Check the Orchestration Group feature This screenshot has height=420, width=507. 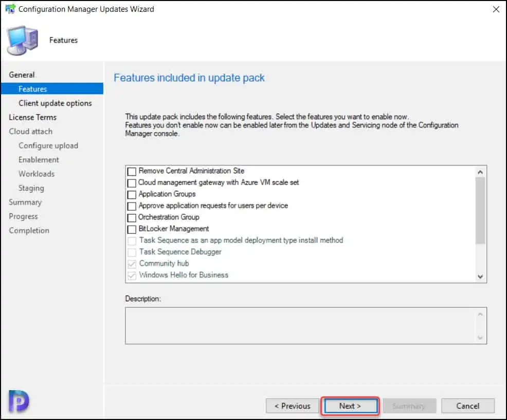(x=132, y=217)
